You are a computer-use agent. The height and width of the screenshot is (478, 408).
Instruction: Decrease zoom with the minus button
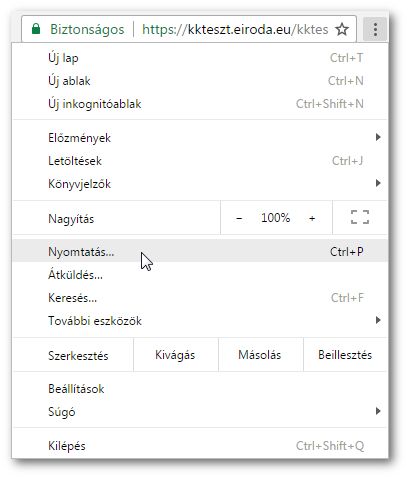(239, 218)
